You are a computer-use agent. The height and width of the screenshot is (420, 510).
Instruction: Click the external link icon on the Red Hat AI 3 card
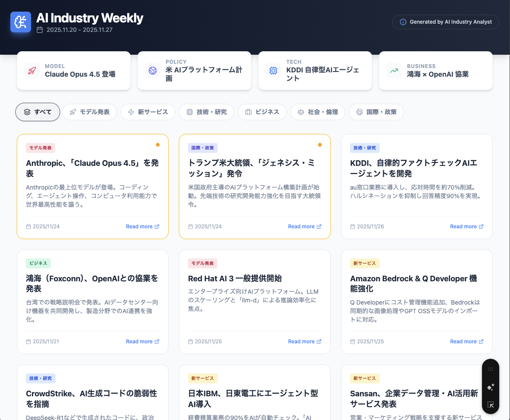(319, 342)
